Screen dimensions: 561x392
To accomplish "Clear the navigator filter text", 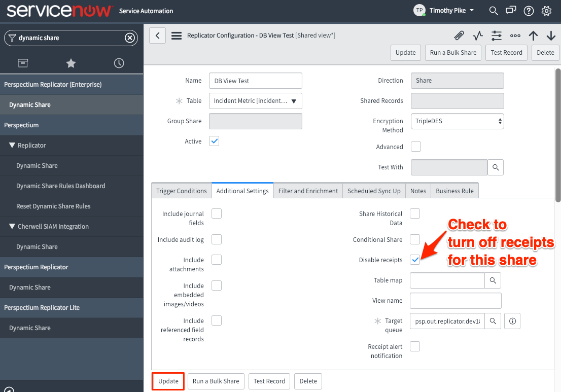I will pyautogui.click(x=129, y=38).
